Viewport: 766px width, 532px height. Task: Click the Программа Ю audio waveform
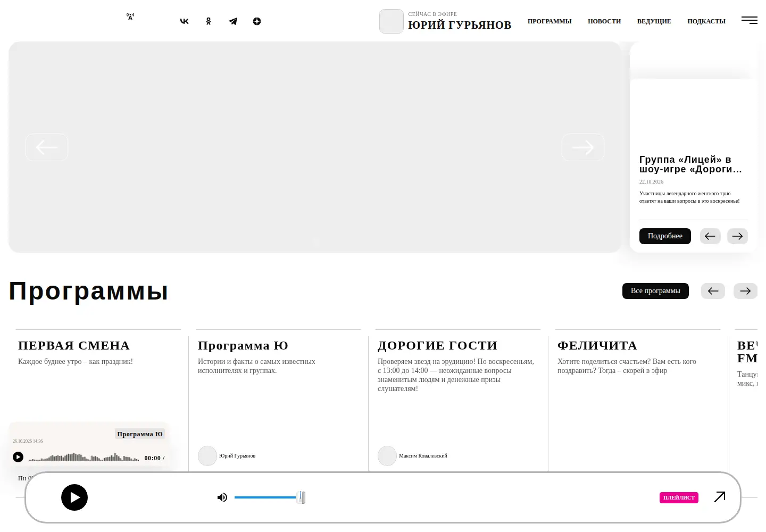84,457
